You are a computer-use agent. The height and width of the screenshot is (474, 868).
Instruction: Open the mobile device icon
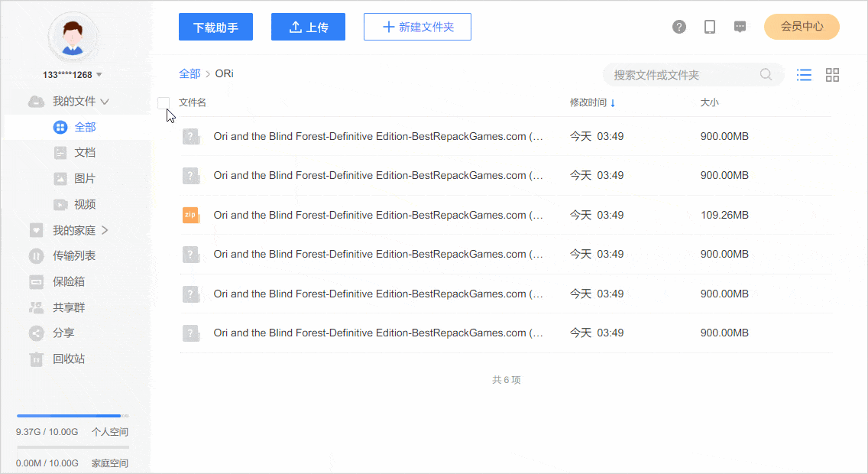(x=710, y=27)
